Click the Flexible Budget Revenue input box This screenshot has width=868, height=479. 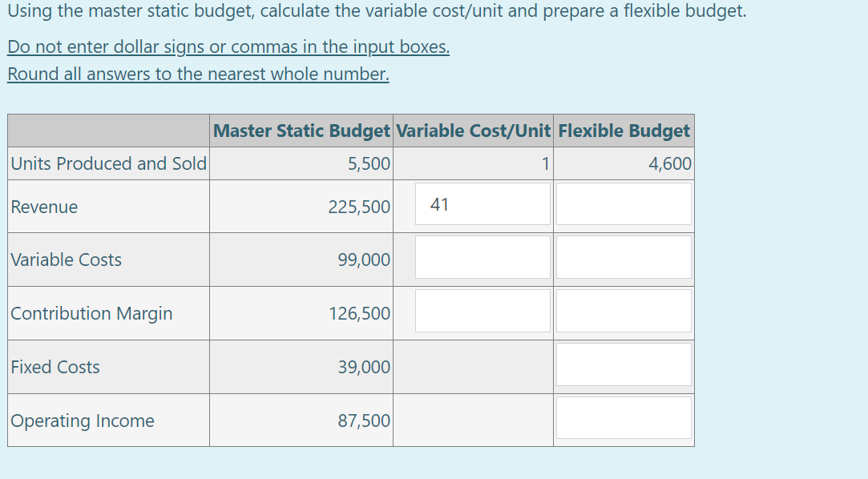click(624, 203)
